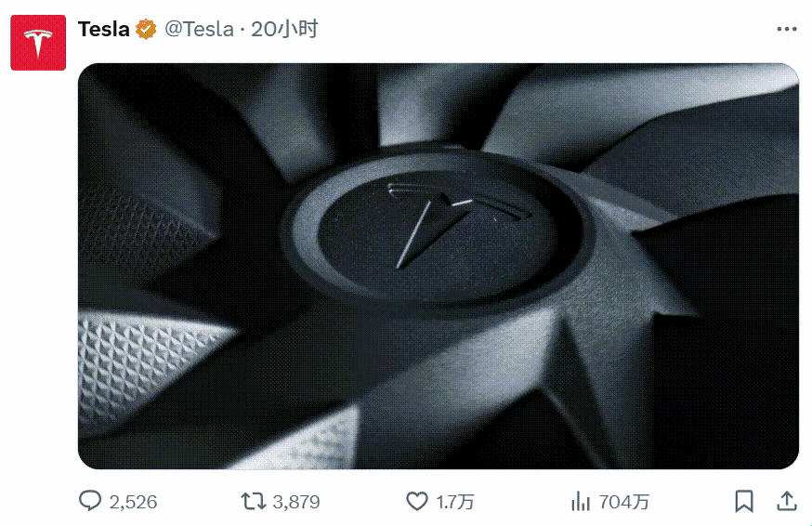Like the post with the heart icon

[x=417, y=501]
